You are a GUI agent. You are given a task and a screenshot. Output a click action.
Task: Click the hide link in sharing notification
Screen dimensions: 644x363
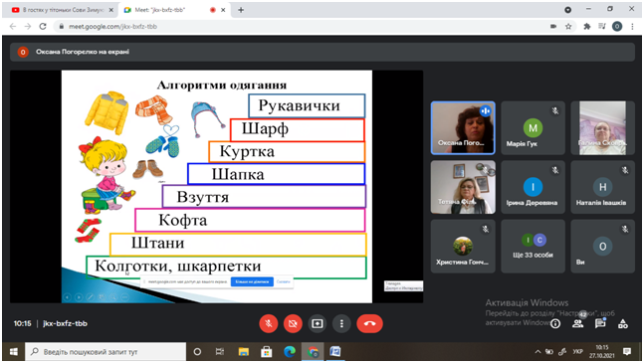[283, 281]
